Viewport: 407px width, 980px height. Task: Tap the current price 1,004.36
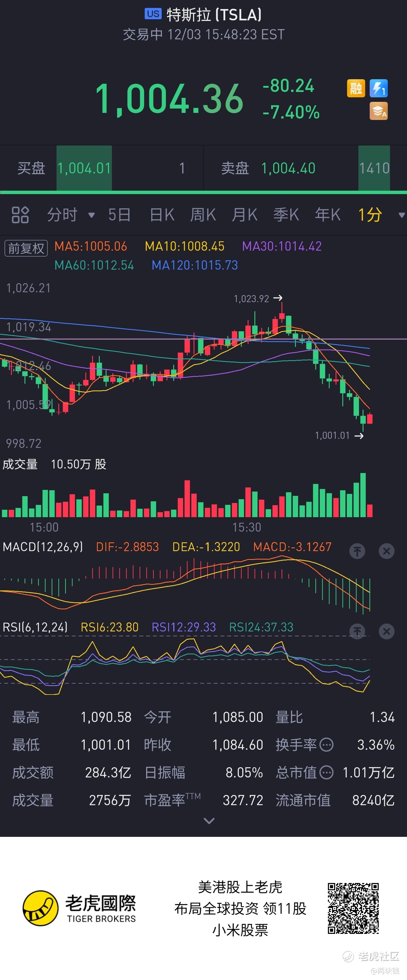pos(169,99)
